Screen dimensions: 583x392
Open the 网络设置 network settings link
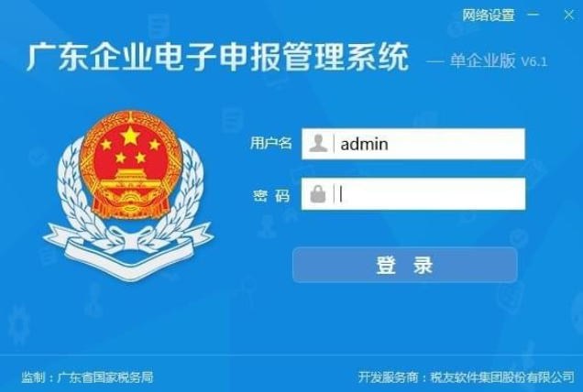489,16
